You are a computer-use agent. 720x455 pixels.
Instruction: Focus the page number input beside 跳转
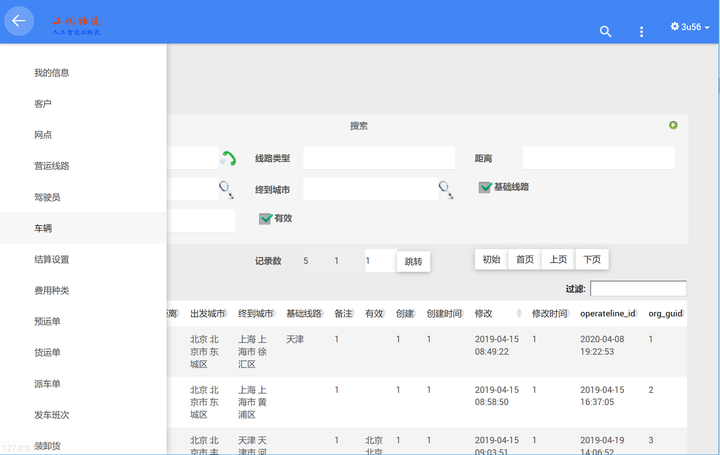[381, 261]
